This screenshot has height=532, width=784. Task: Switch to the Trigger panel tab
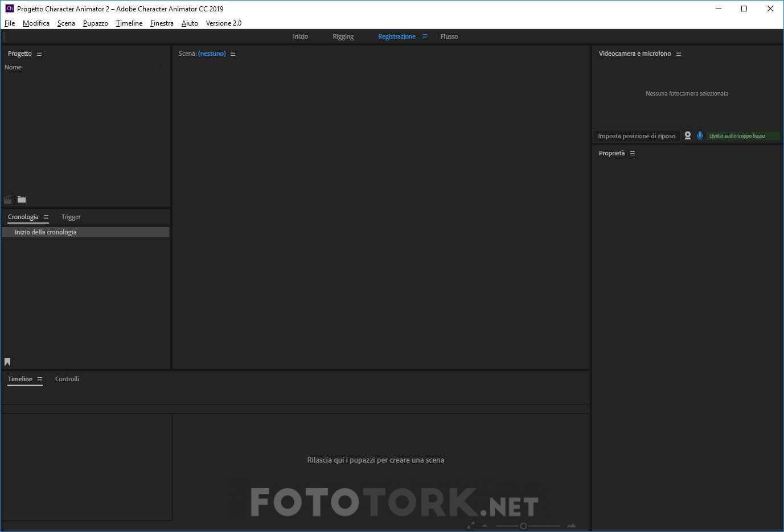71,217
